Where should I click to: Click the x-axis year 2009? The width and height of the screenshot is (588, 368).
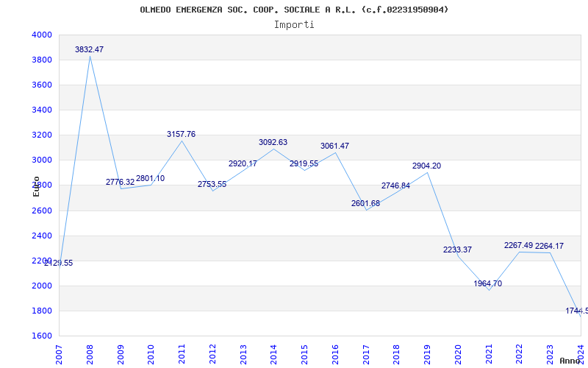tap(121, 355)
